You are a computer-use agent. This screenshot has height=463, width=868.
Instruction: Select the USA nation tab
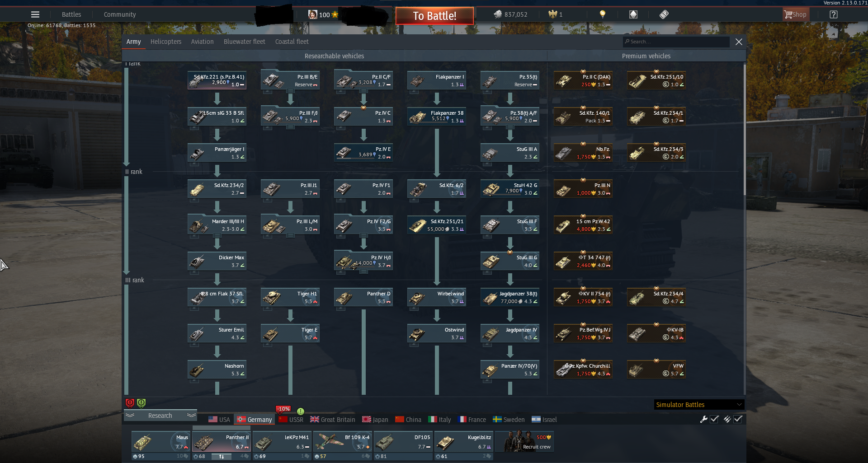(219, 420)
